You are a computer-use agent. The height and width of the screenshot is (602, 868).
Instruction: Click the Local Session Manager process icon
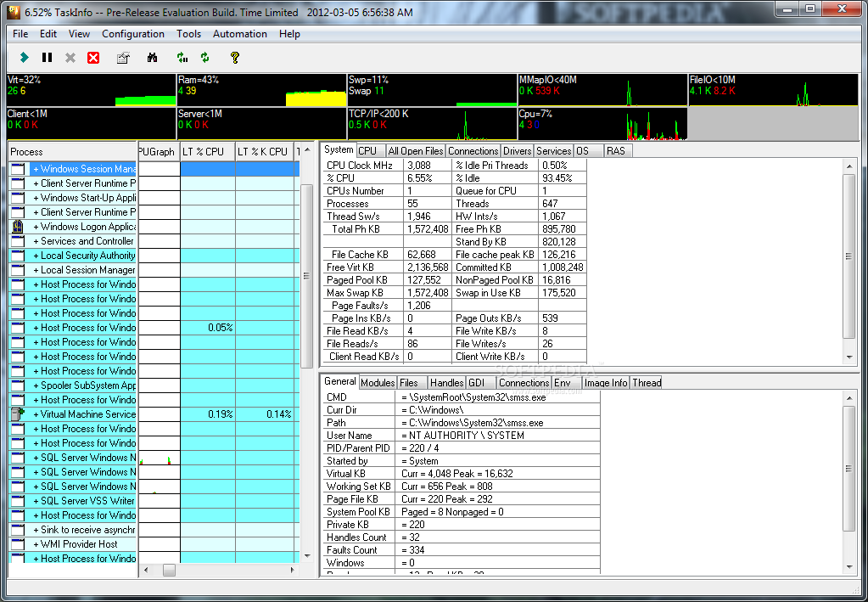[18, 270]
